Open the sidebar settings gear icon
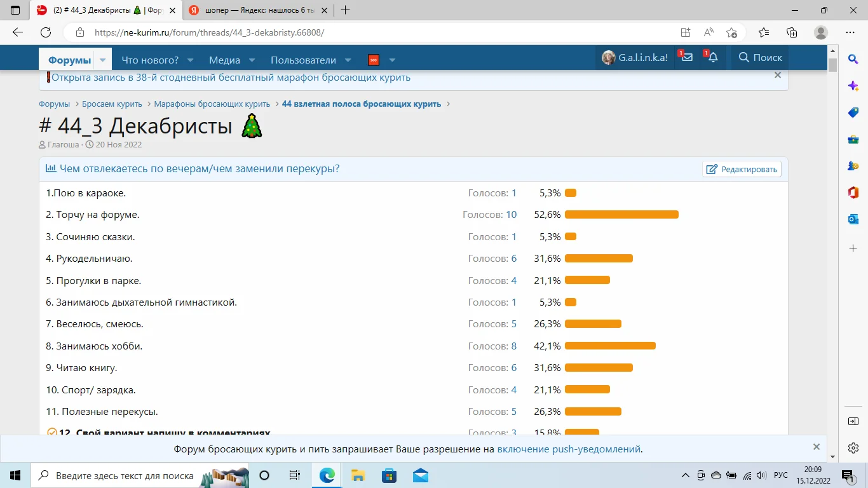Image resolution: width=868 pixels, height=488 pixels. pos(853,448)
